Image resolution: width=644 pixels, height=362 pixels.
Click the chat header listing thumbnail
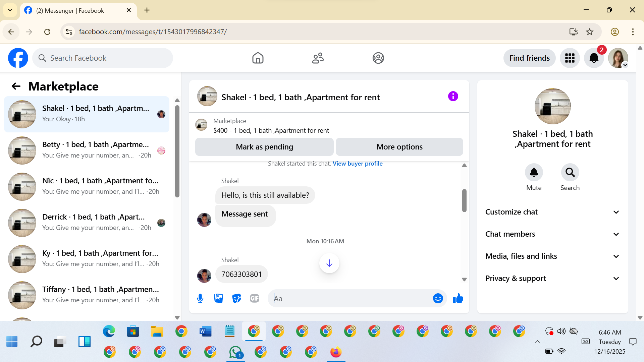pyautogui.click(x=207, y=97)
